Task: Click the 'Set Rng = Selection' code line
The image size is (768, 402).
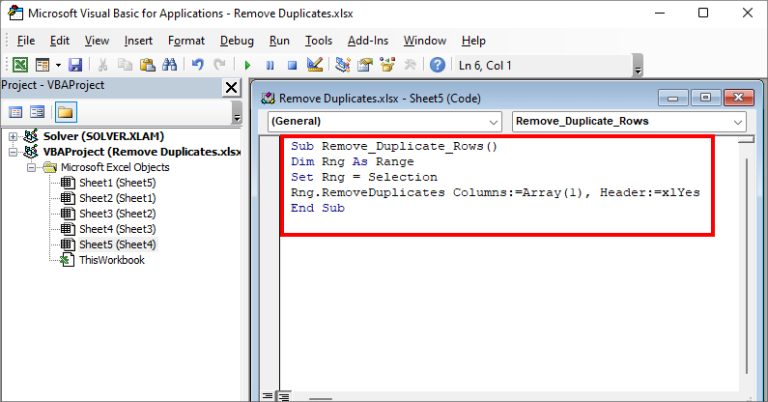Action: click(x=364, y=177)
